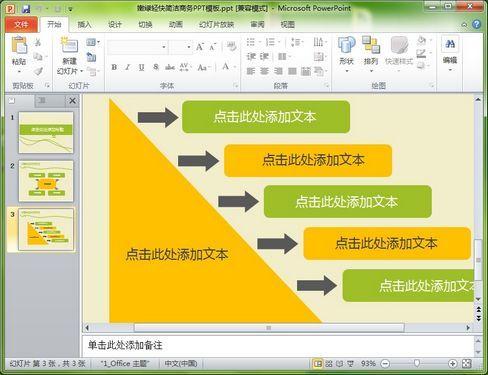This screenshot has width=488, height=375.
Task: Open Quick Styles 快速样式 gallery
Action: point(399,54)
